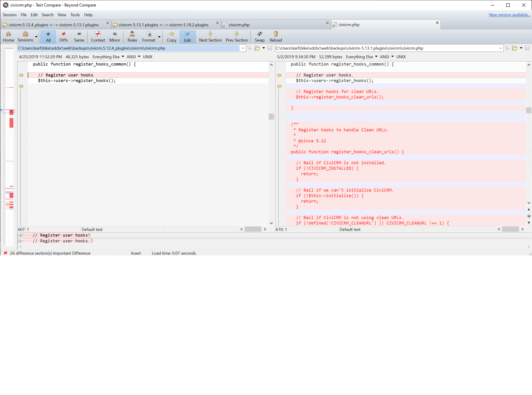Viewport: 532px width, 395px height.
Task: Open the Session menu
Action: (10, 15)
